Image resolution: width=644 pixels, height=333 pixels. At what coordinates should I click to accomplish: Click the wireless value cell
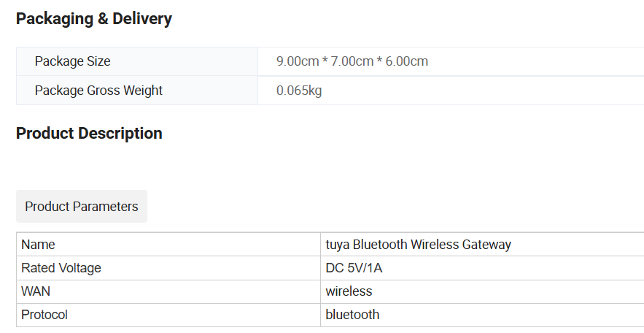482,291
